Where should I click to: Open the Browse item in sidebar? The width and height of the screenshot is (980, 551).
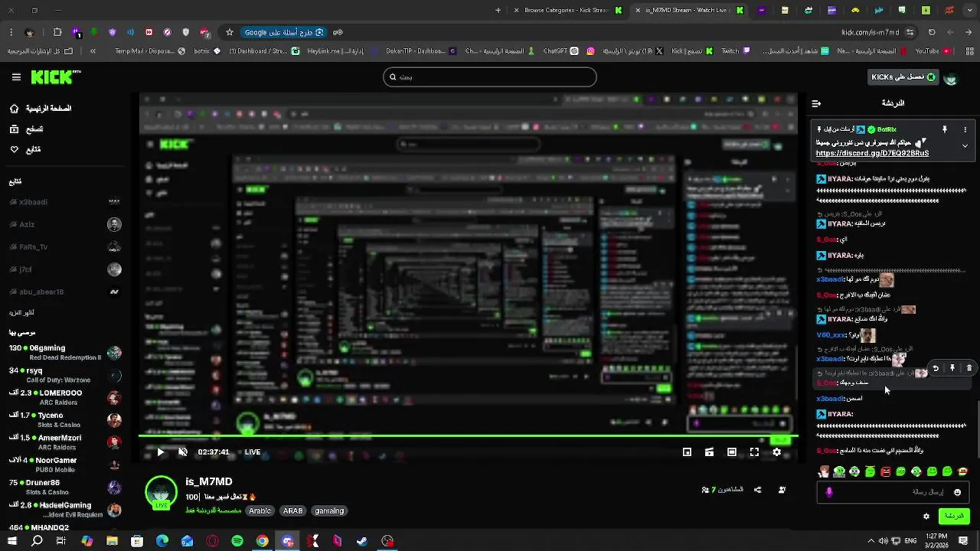coord(27,129)
